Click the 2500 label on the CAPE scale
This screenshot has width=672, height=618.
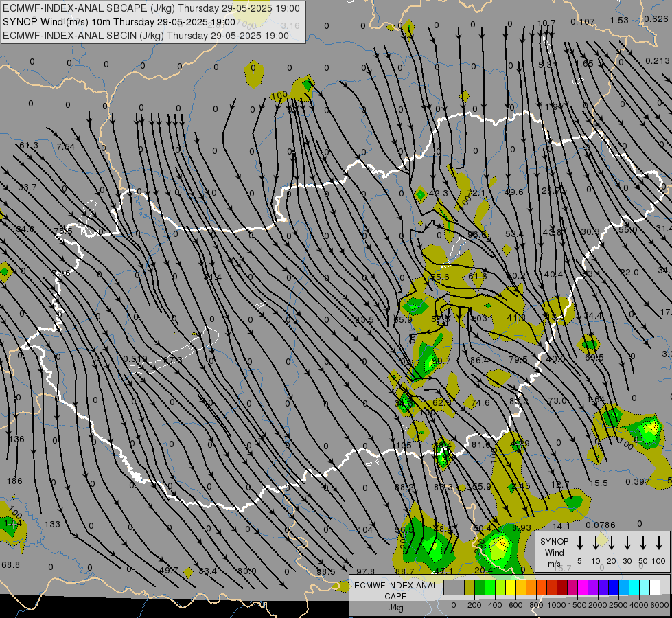[618, 605]
